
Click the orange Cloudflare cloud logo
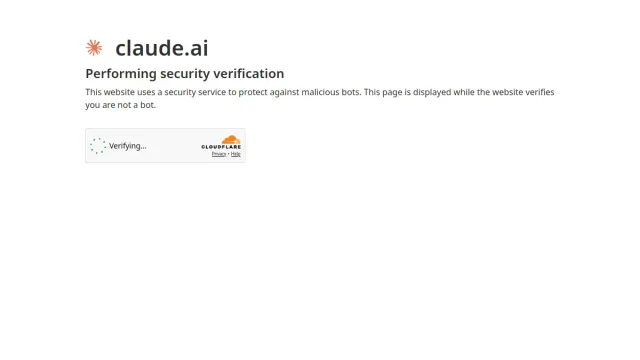click(x=231, y=140)
